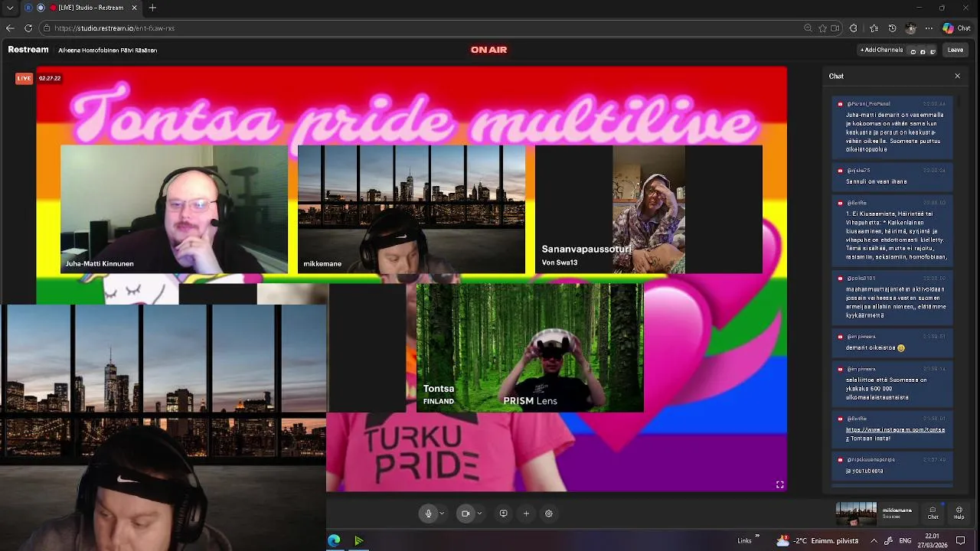Open a new browser tab
980x551 pixels.
click(x=152, y=8)
